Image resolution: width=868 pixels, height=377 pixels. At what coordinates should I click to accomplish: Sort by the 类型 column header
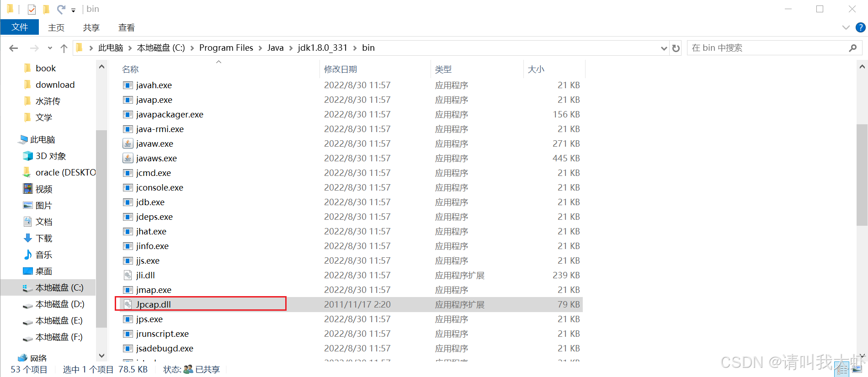coord(477,69)
